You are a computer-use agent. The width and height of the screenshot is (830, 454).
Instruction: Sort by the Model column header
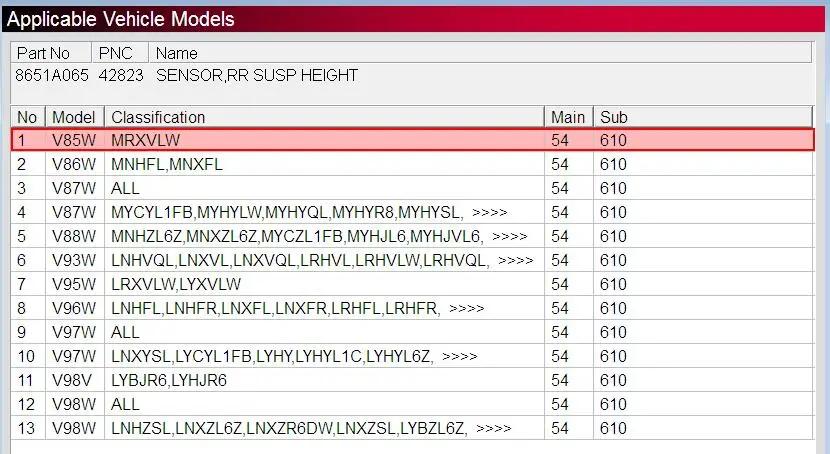[75, 117]
